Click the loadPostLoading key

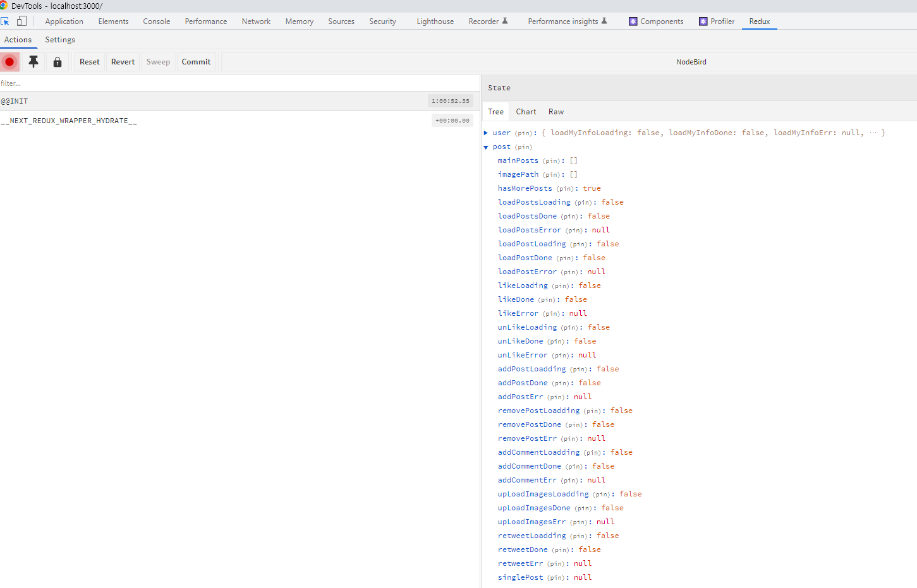point(532,244)
